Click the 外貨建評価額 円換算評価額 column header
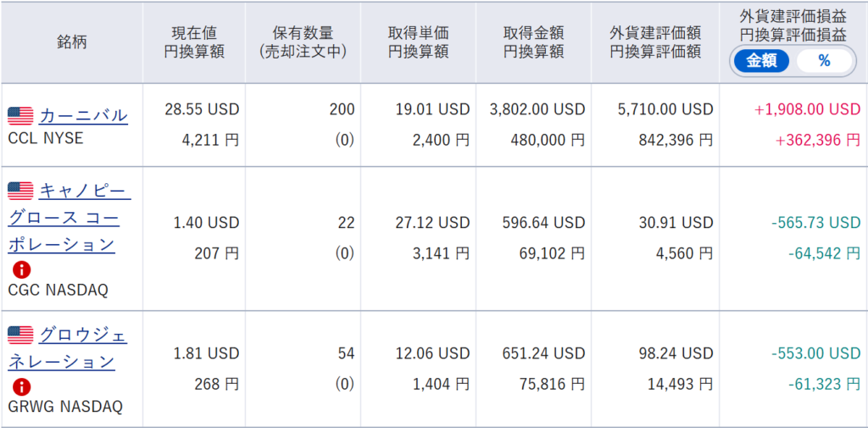Viewport: 868px width, 428px height. tap(654, 42)
